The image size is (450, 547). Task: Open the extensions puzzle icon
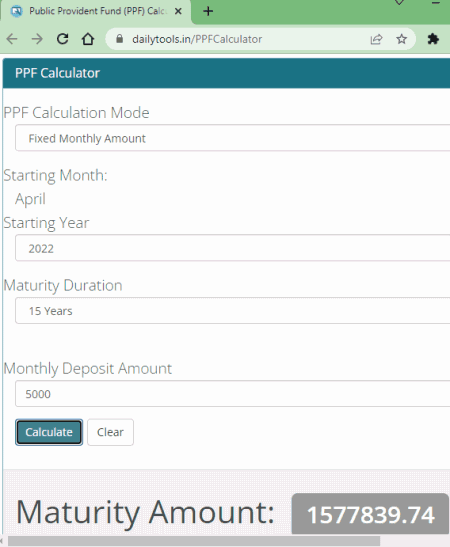coord(433,39)
